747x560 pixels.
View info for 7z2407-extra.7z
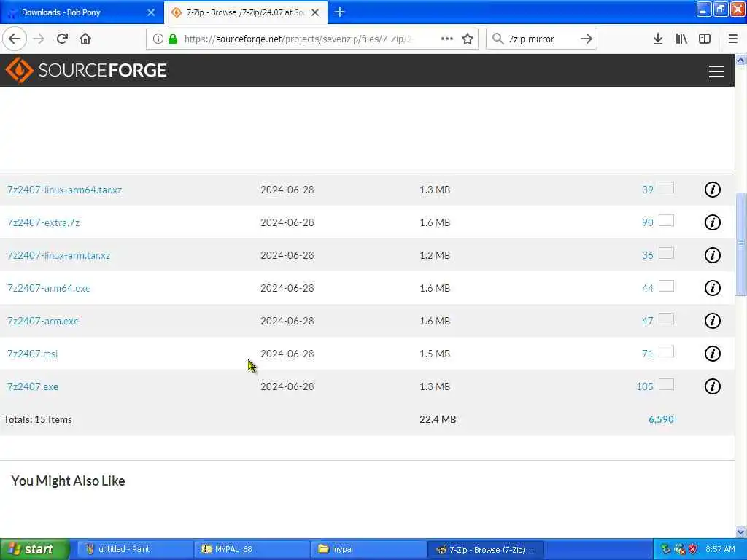[712, 222]
